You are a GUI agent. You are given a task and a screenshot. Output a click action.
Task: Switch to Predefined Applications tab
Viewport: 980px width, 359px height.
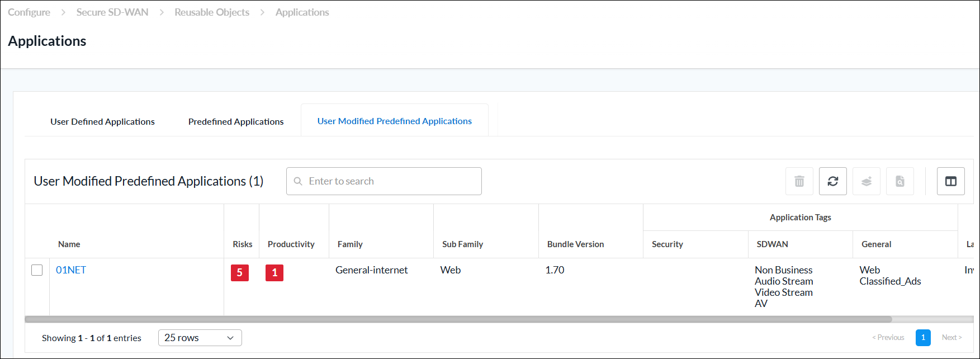click(236, 121)
